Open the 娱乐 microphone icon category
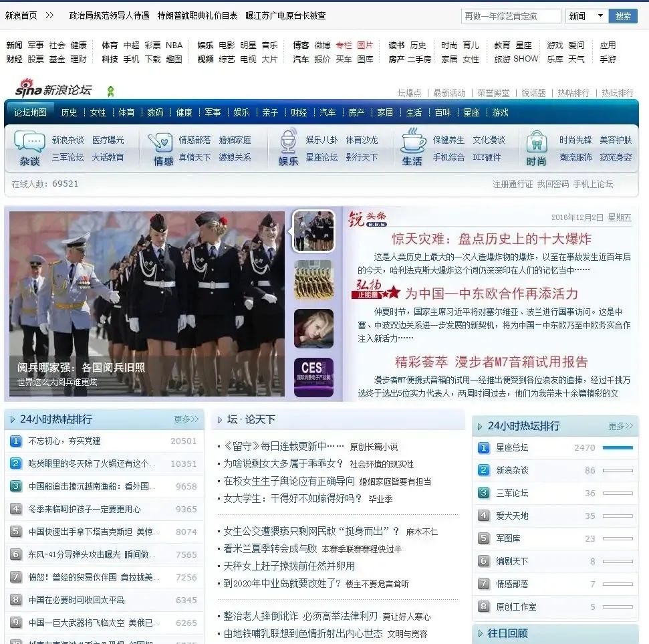 point(287,141)
